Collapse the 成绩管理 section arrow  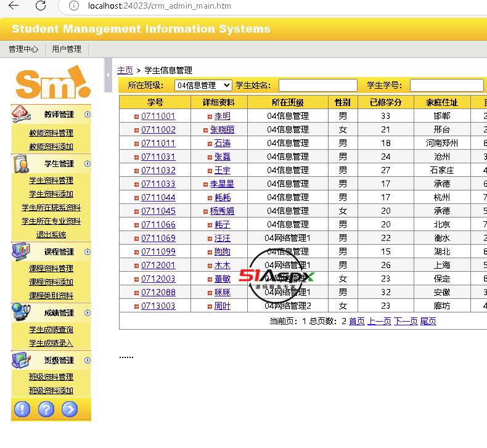(x=88, y=312)
